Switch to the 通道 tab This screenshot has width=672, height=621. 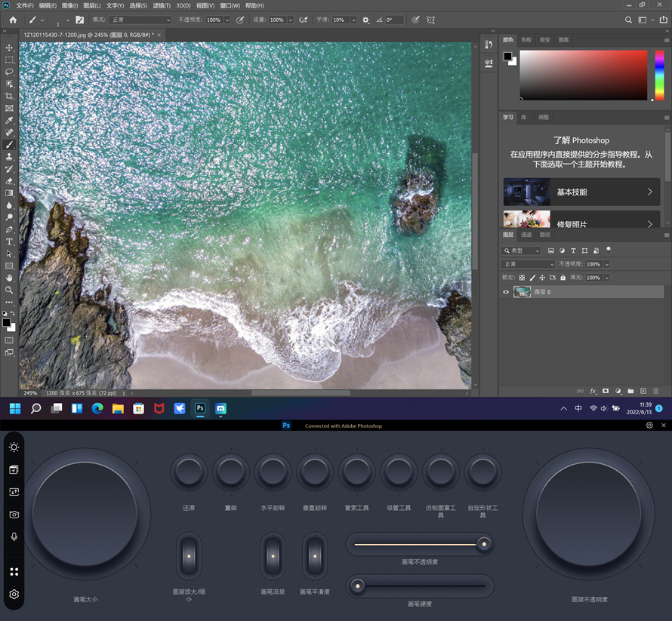(526, 235)
